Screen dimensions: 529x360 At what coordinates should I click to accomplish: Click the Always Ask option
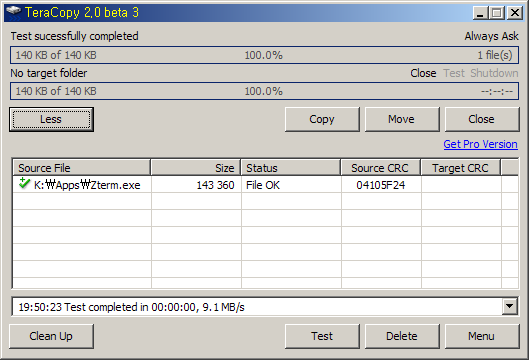492,36
